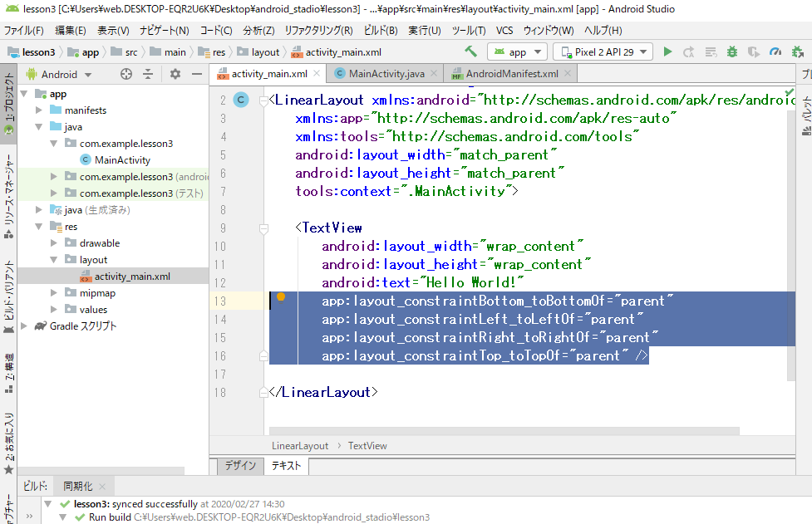Click the Apply Code Changes icon
This screenshot has height=524, width=812.
click(x=711, y=51)
